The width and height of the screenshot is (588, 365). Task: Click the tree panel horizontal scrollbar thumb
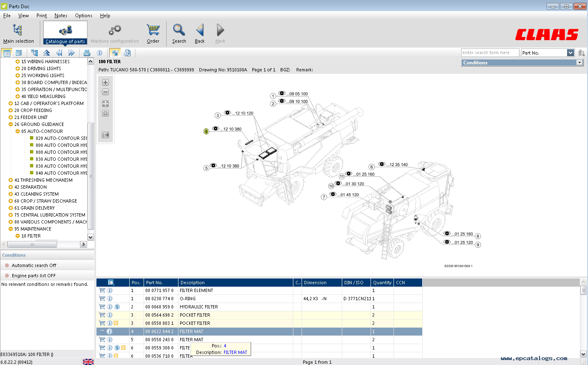[32, 244]
